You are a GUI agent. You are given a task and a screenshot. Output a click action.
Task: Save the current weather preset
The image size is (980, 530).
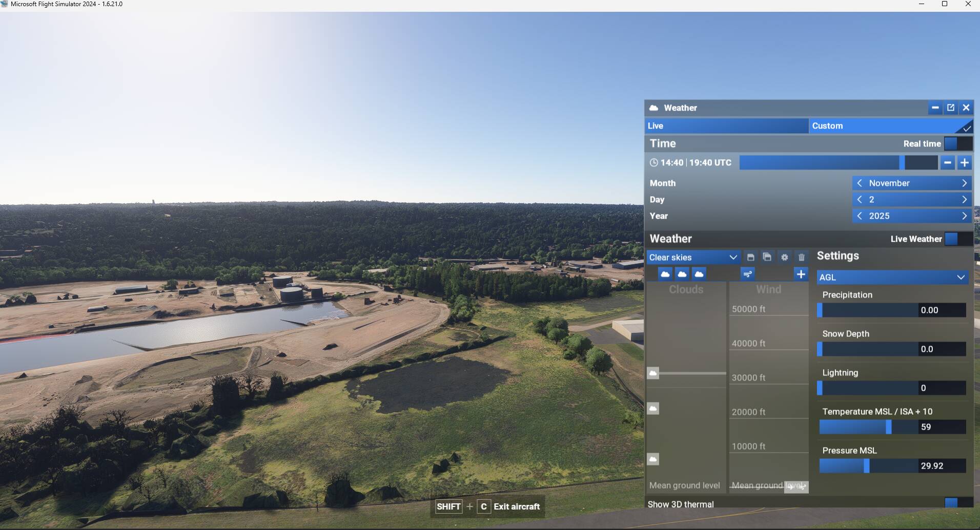pos(750,257)
